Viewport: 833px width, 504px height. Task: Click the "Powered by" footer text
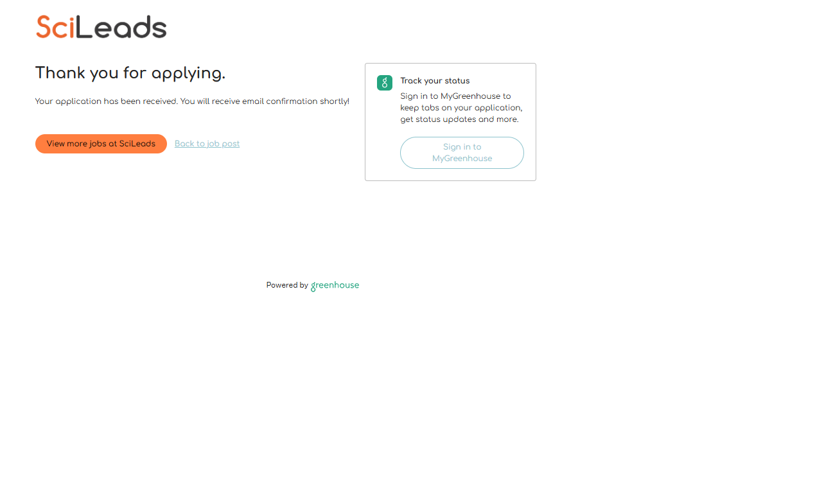tap(287, 285)
